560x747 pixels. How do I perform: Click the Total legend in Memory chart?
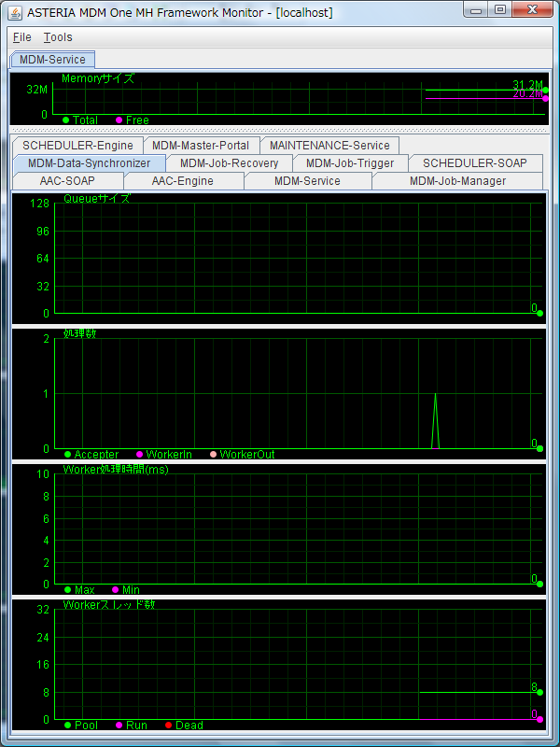pyautogui.click(x=80, y=120)
